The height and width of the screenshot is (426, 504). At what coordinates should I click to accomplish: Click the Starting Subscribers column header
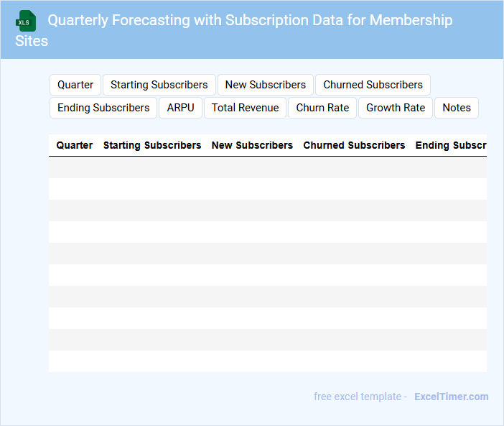[152, 145]
